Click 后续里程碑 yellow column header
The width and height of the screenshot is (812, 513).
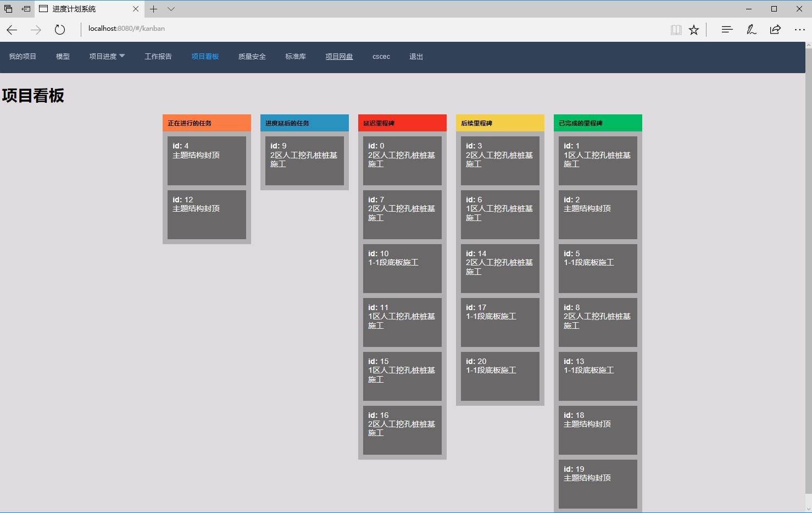pos(500,123)
